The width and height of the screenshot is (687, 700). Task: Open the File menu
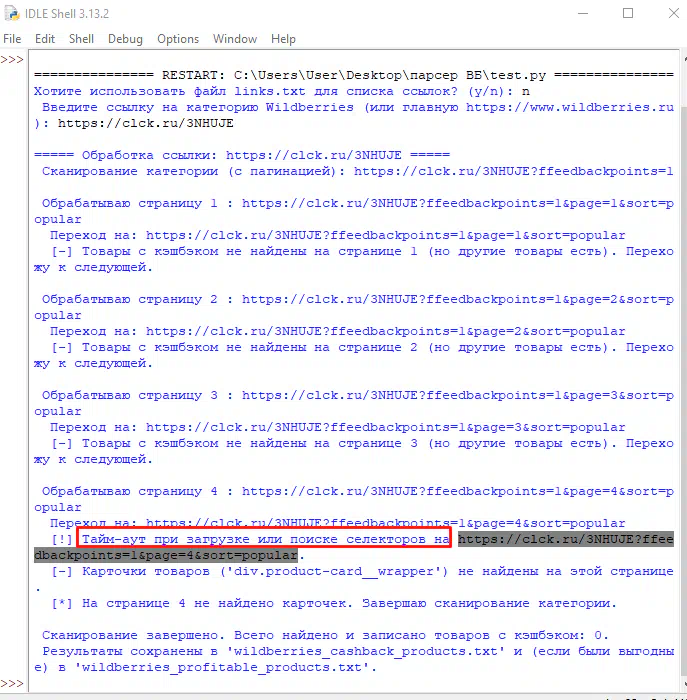[x=12, y=39]
